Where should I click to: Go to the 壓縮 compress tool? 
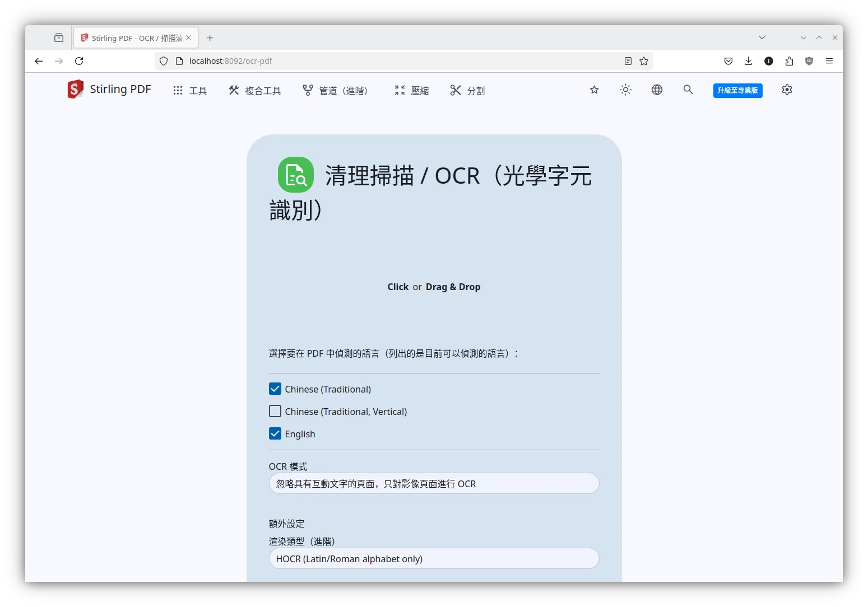(412, 90)
